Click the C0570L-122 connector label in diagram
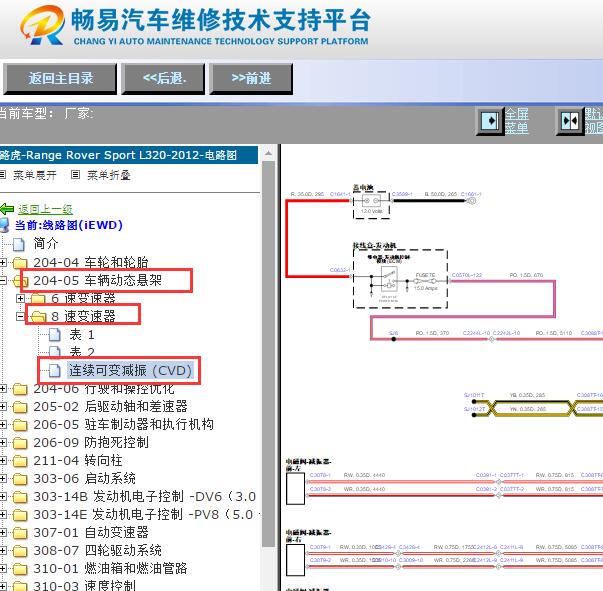The image size is (603, 591). click(467, 275)
